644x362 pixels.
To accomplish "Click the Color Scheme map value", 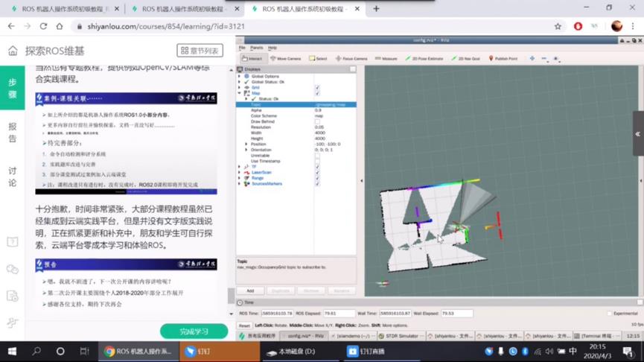I will (x=319, y=116).
